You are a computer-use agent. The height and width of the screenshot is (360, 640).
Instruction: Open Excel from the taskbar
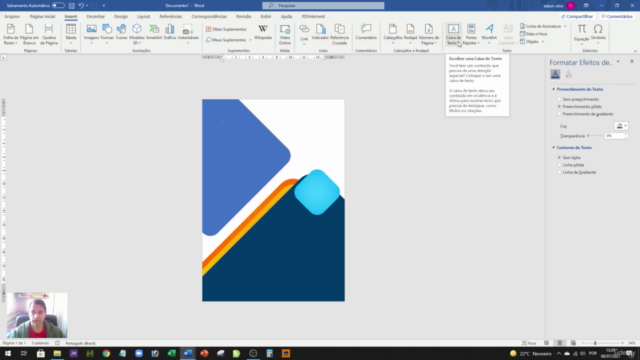coord(171,353)
